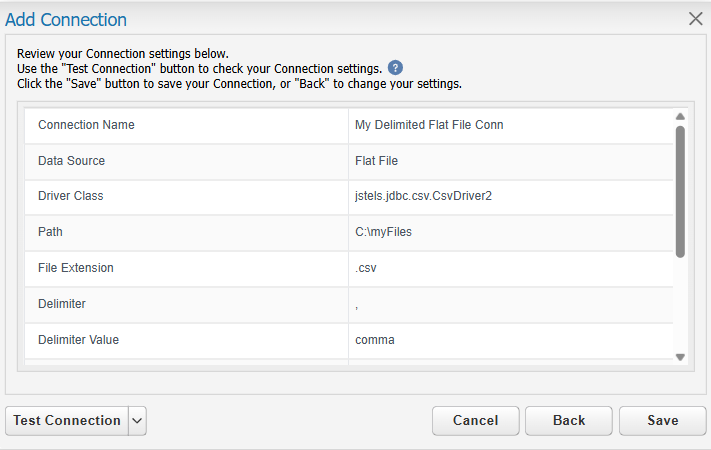Open the Test Connection dropdown arrow

click(x=137, y=421)
